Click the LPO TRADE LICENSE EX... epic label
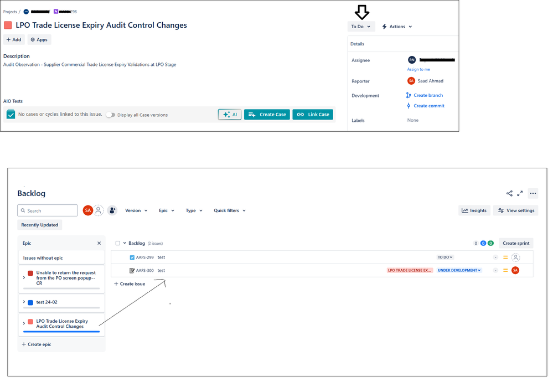The height and width of the screenshot is (392, 553). [410, 270]
